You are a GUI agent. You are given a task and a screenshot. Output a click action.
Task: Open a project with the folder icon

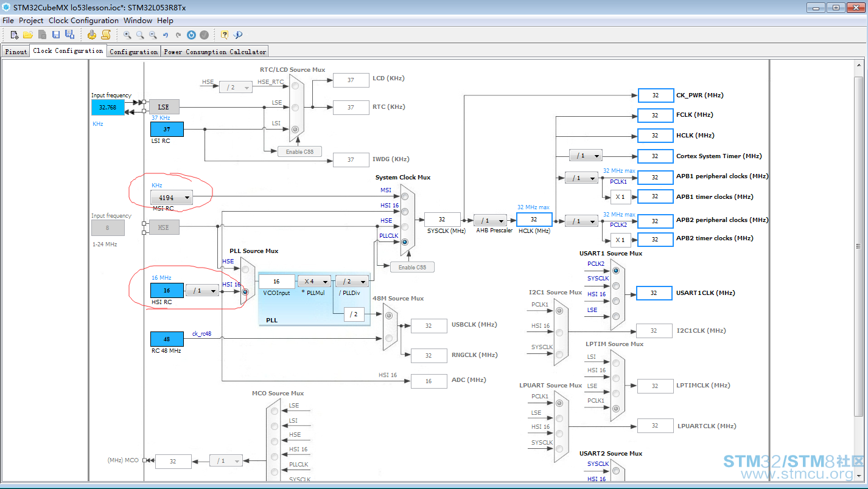[x=28, y=35]
